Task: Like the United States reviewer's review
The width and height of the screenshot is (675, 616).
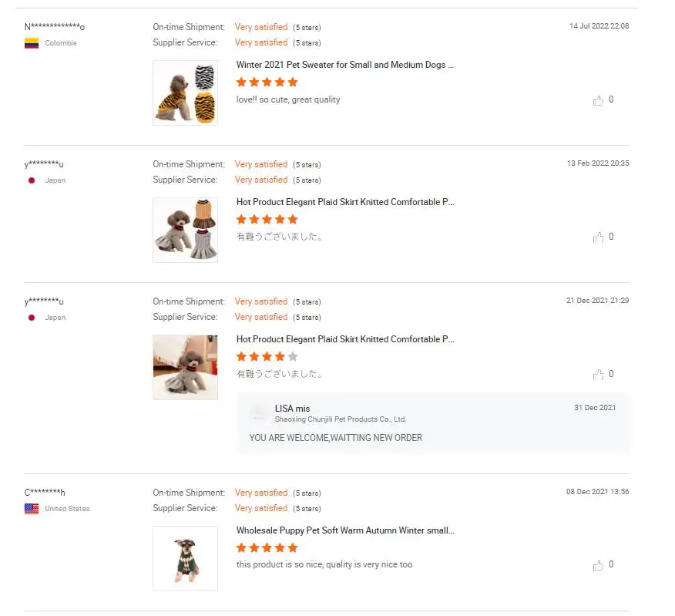Action: 598,565
